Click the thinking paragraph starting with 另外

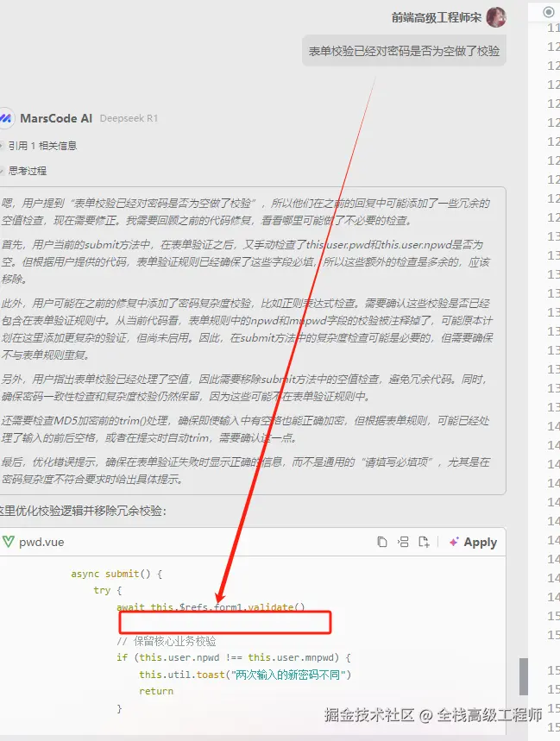point(244,387)
